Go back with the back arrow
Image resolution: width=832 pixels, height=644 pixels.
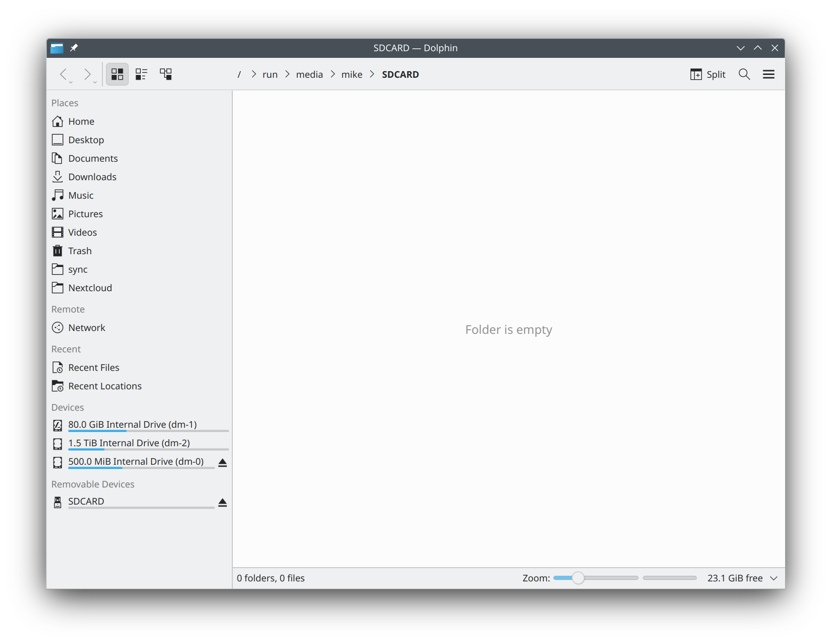point(64,74)
